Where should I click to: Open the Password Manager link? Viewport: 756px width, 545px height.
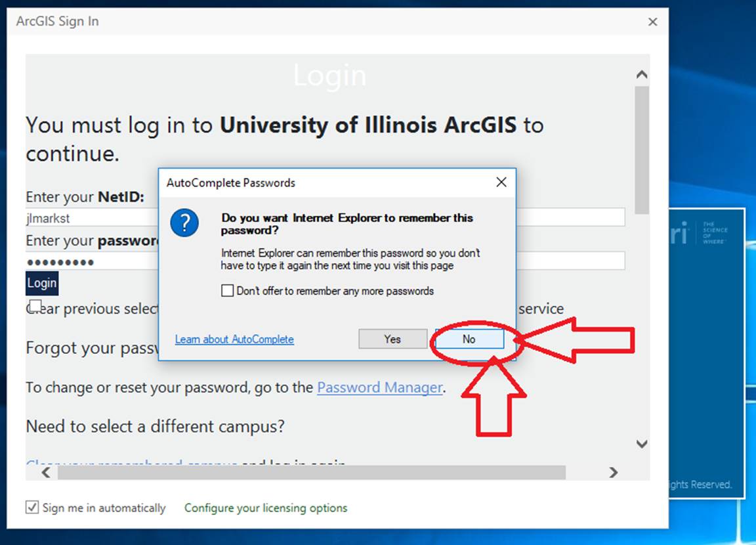[x=380, y=387]
